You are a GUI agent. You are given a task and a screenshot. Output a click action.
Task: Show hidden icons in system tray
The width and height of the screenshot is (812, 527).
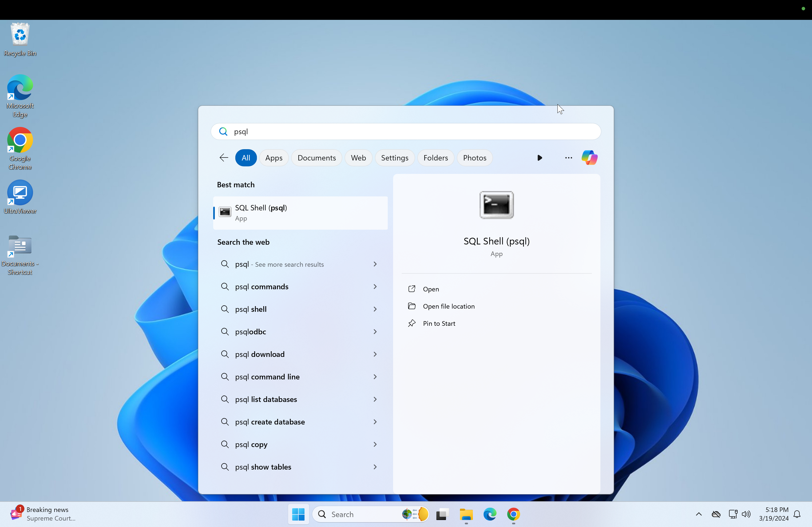click(x=698, y=514)
